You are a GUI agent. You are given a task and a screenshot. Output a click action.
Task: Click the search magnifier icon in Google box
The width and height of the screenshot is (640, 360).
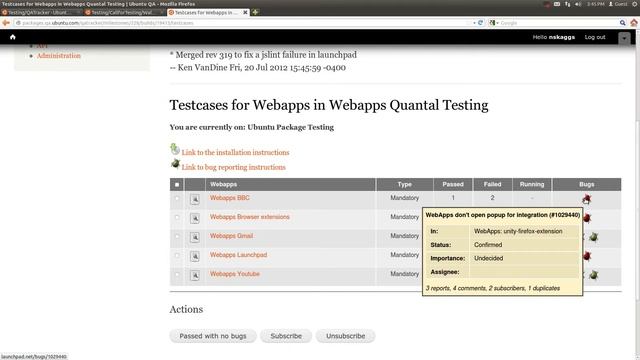(622, 23)
